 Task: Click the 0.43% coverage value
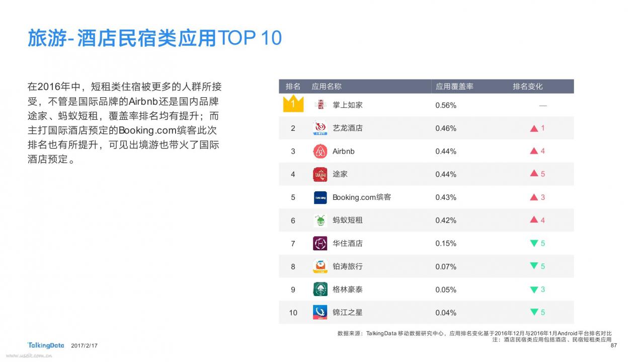446,197
